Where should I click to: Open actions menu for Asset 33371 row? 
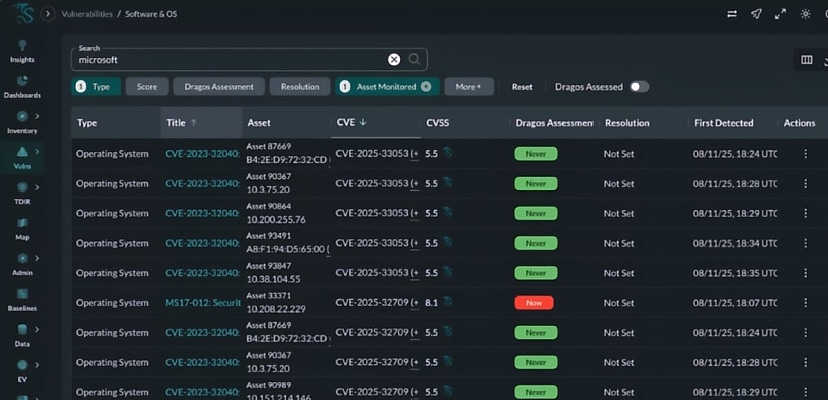coord(805,303)
